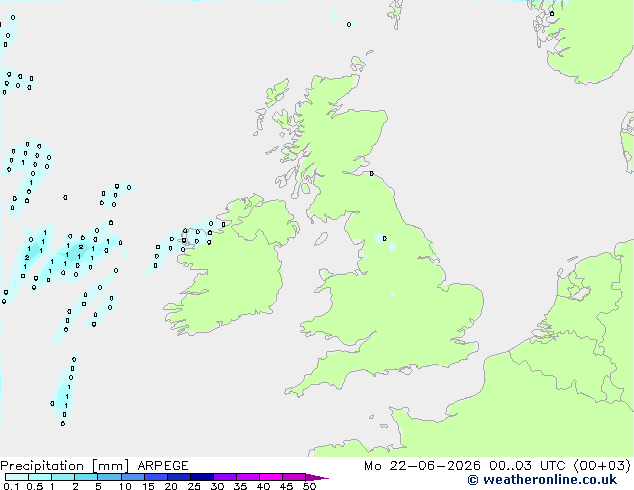Click the "00..03 UTC" time range

click(x=527, y=466)
